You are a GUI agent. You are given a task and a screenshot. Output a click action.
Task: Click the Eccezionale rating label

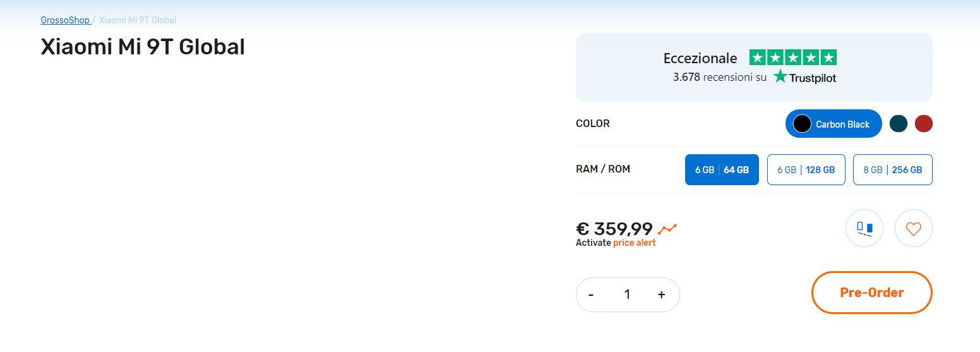[x=700, y=58]
